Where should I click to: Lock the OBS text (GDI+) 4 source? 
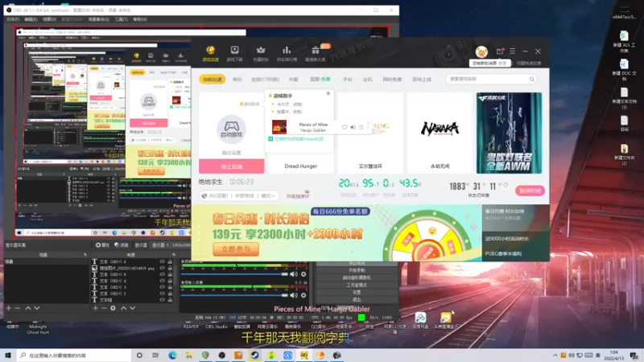tap(170, 281)
